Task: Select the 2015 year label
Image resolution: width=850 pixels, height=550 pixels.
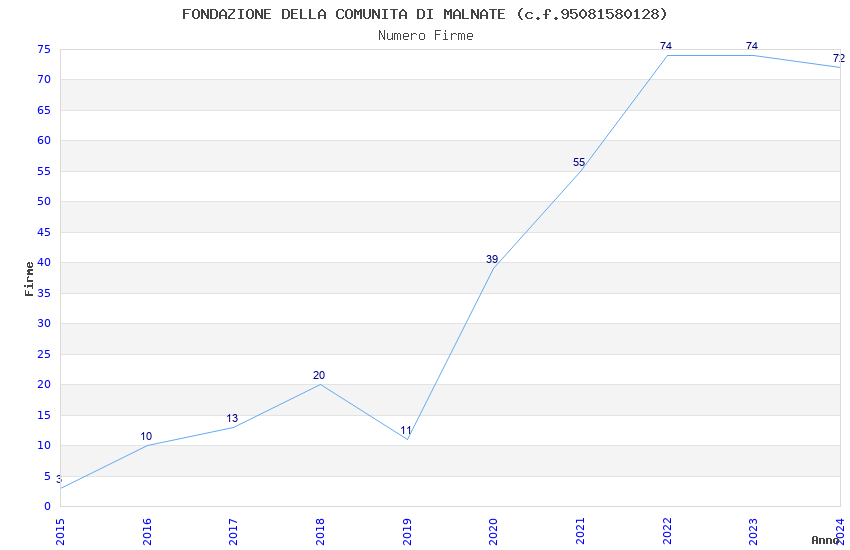Action: pos(60,532)
